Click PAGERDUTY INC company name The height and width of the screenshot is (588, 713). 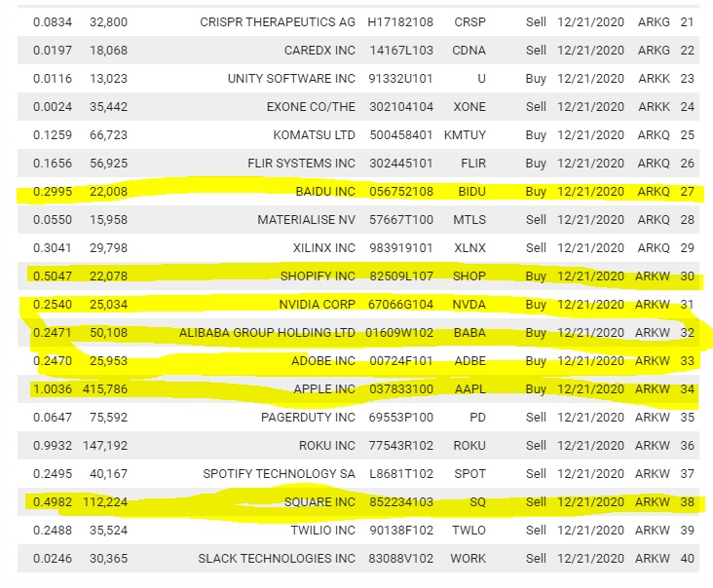(308, 417)
